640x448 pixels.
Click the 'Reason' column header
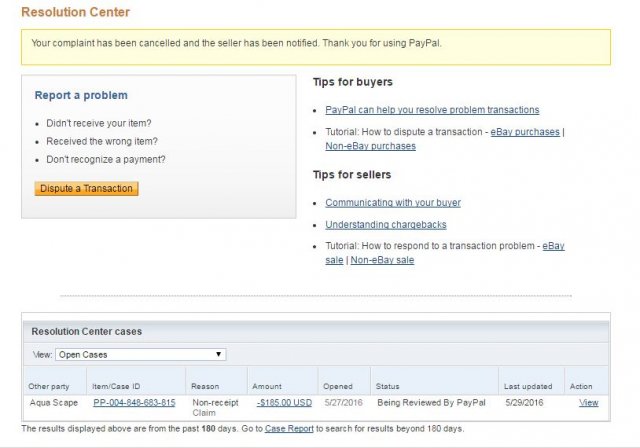point(204,385)
